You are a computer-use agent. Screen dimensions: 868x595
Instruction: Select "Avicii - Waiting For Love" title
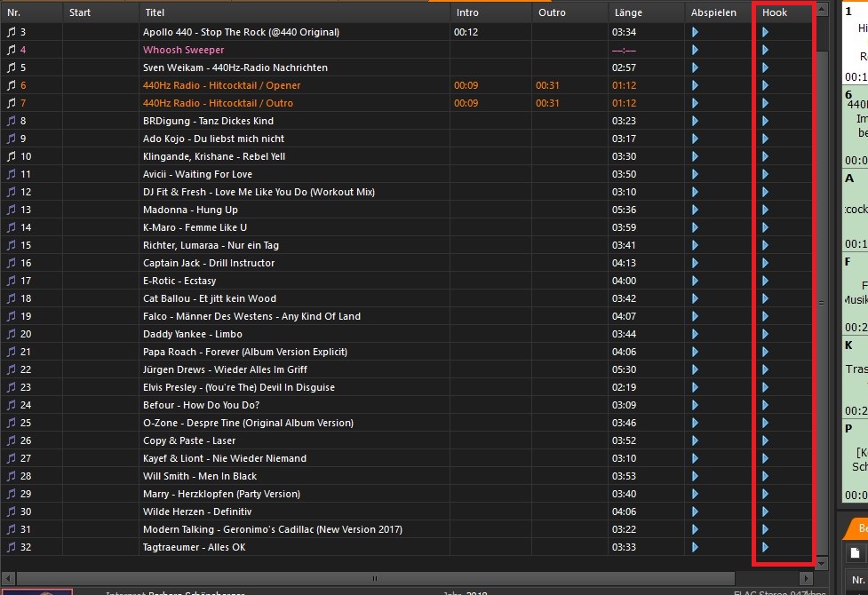point(197,174)
